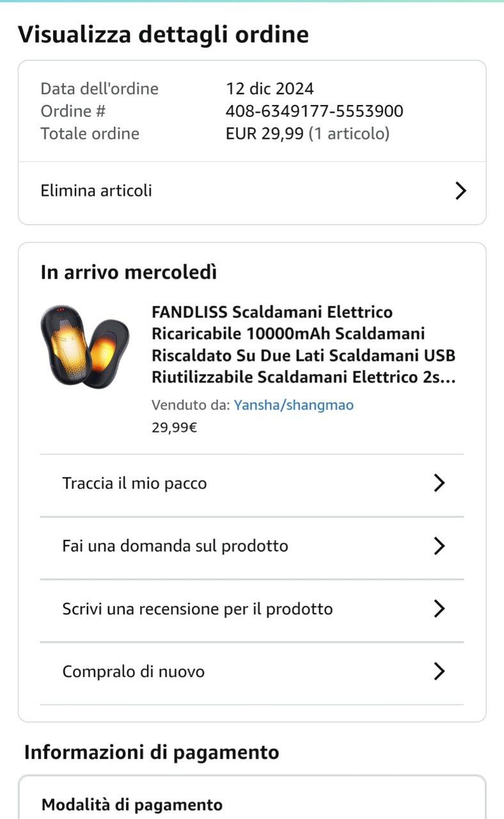
Task: Open the FANDLISS Scaldamani Elettrico product title
Action: tap(304, 344)
